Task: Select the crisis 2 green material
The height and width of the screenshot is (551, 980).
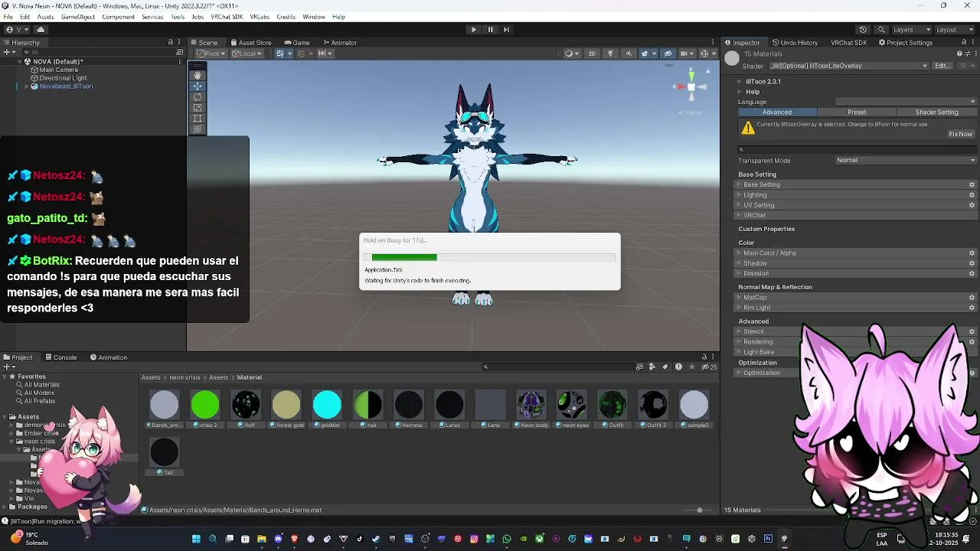Action: point(204,409)
